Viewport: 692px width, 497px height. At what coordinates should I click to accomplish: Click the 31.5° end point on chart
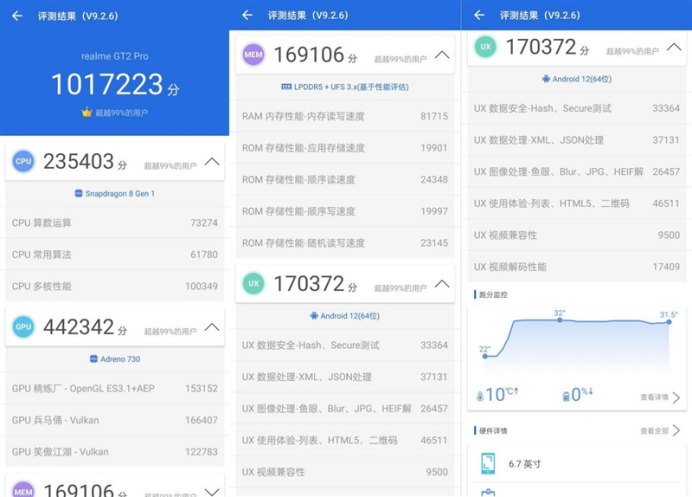tap(669, 322)
